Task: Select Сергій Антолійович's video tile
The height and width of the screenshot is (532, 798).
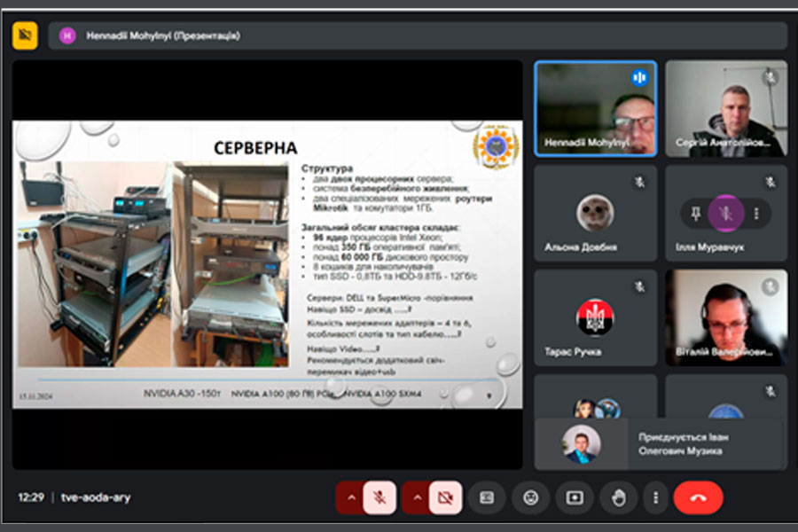Action: coord(725,108)
